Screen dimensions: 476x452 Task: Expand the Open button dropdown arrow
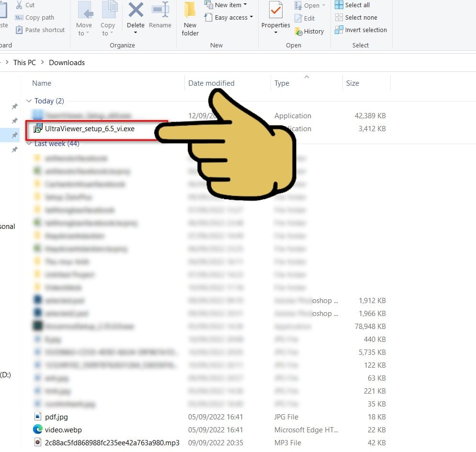(324, 5)
